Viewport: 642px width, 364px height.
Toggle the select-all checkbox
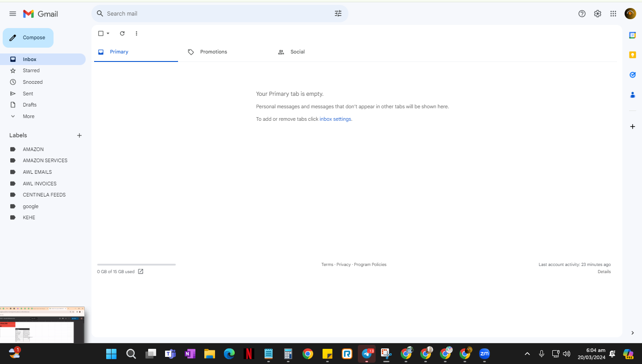tap(101, 33)
